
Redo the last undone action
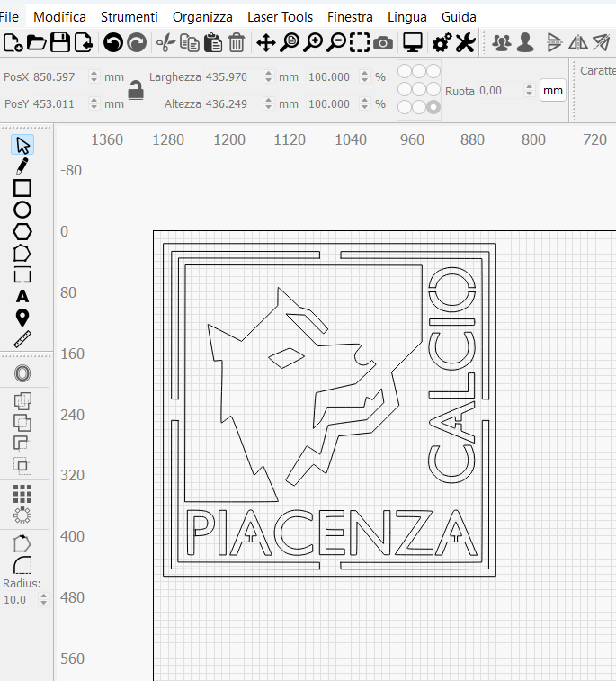137,43
